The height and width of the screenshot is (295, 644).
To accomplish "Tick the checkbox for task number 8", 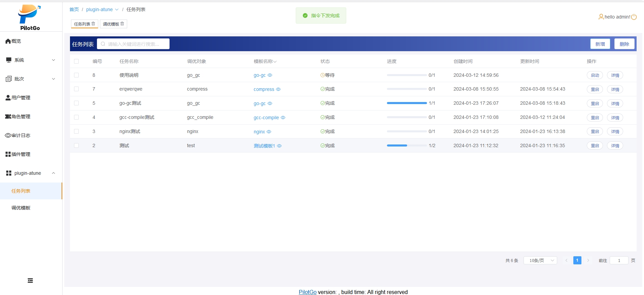I will pos(76,75).
